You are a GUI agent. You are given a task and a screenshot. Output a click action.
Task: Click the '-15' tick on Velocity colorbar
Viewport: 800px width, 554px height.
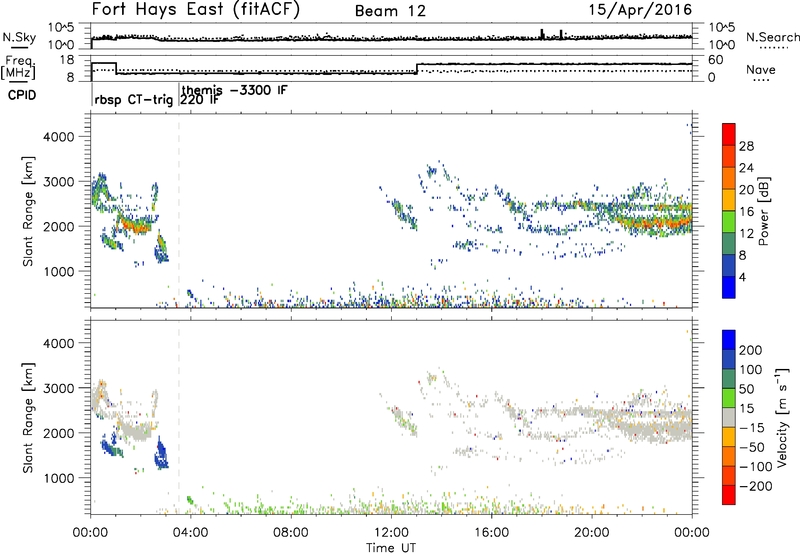click(752, 427)
